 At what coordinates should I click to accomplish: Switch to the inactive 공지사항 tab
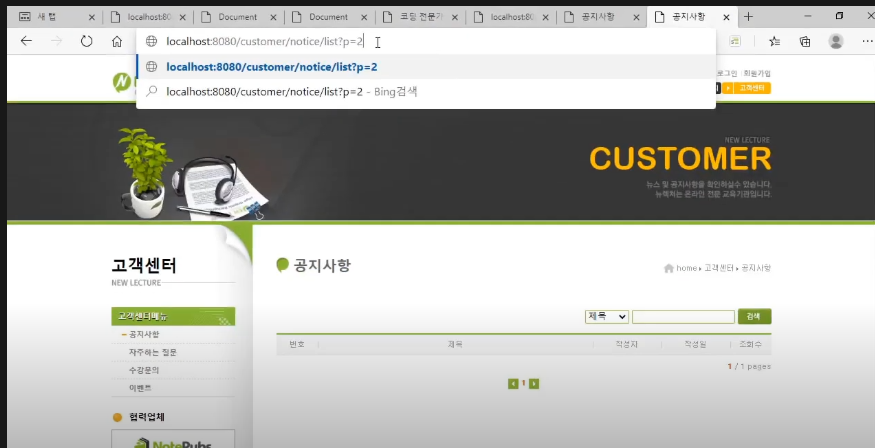pos(600,17)
